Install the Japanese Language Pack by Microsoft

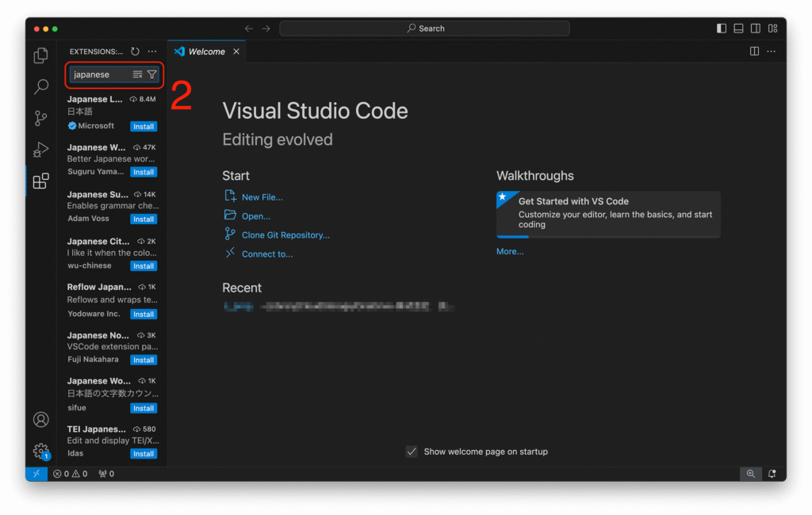click(x=144, y=126)
